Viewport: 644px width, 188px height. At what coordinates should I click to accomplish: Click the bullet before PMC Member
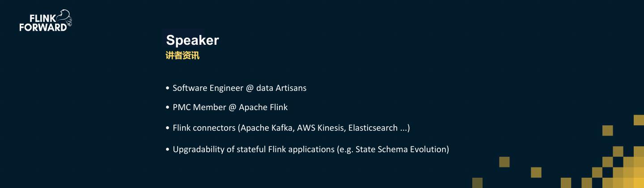167,107
